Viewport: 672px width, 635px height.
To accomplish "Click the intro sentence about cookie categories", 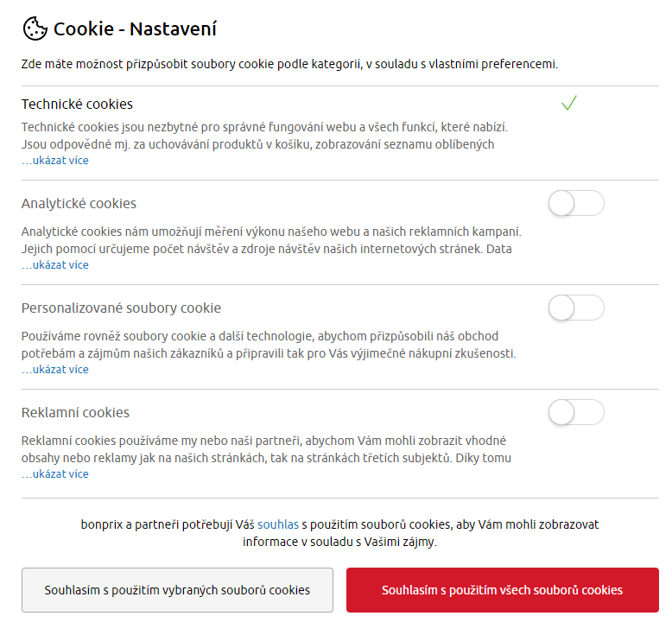I will (x=289, y=64).
